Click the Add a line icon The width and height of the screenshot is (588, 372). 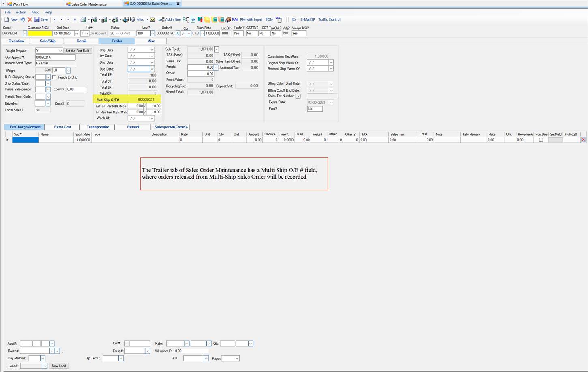tap(161, 19)
